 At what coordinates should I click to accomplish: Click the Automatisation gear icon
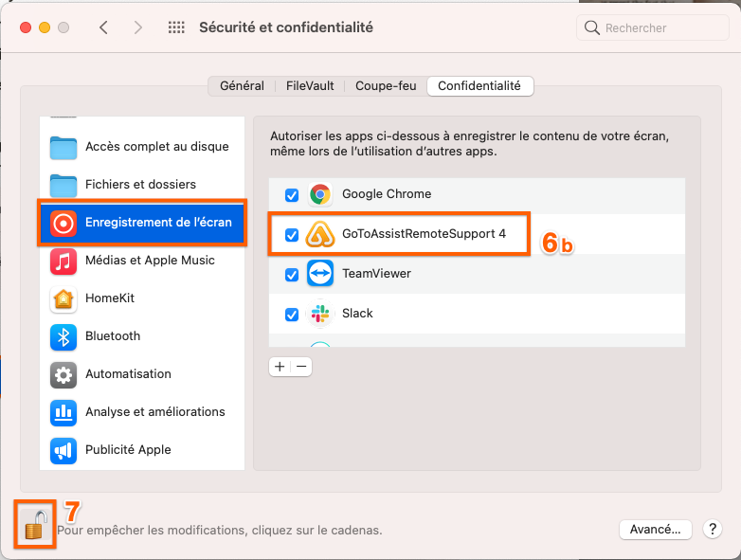click(63, 374)
